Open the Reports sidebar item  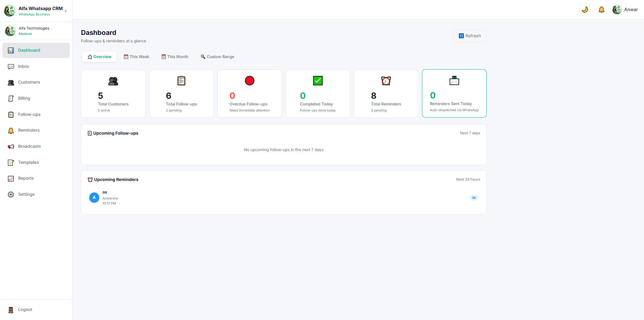pyautogui.click(x=36, y=178)
